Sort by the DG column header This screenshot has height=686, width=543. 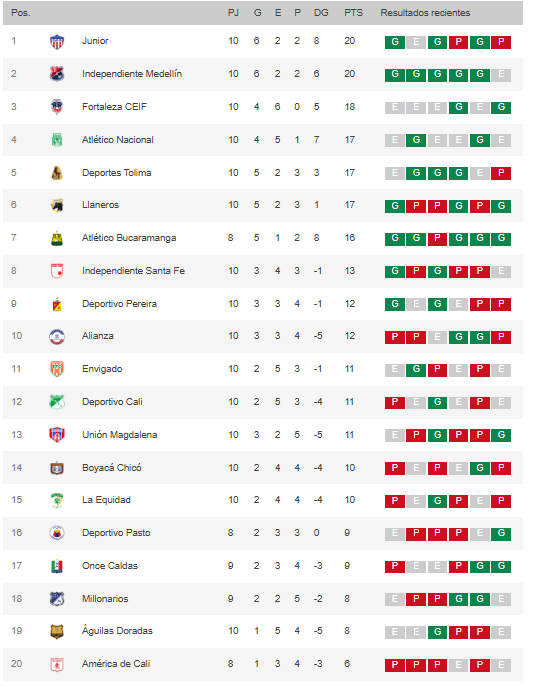(321, 13)
